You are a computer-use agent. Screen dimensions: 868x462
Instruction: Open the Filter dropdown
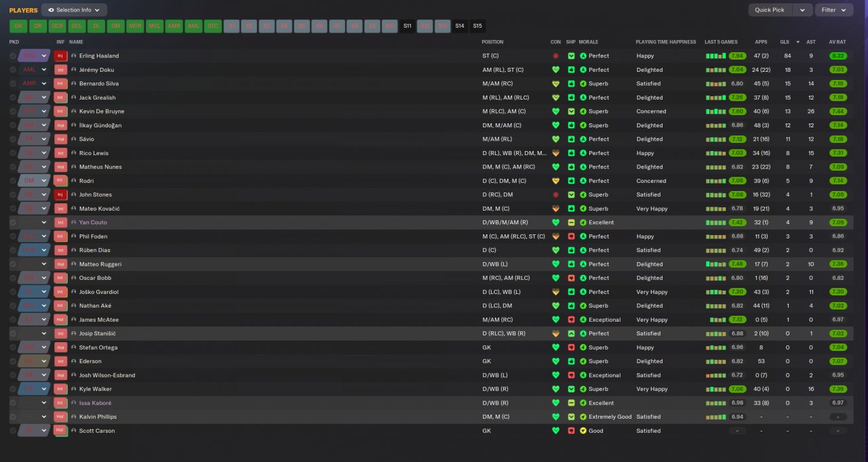pos(834,10)
